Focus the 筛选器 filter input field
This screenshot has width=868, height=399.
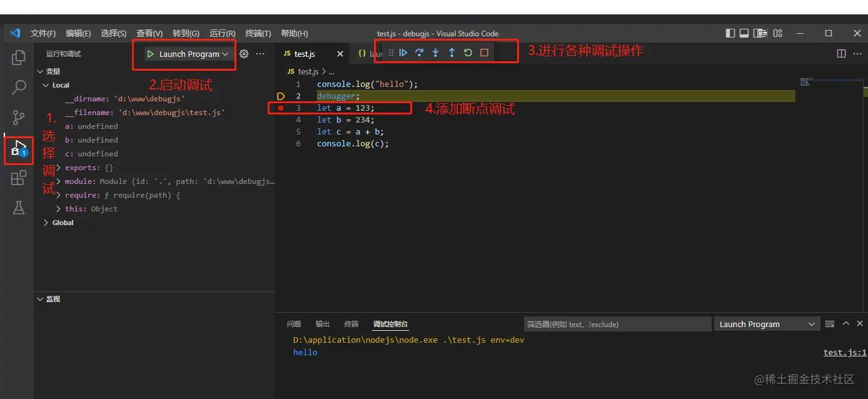point(617,324)
